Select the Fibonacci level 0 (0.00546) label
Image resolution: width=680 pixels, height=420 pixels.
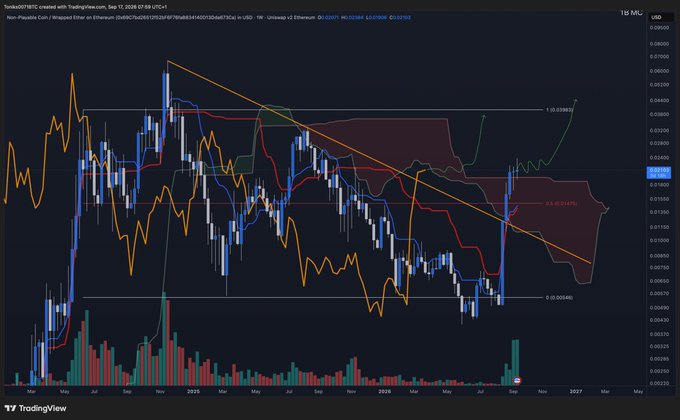pos(559,298)
